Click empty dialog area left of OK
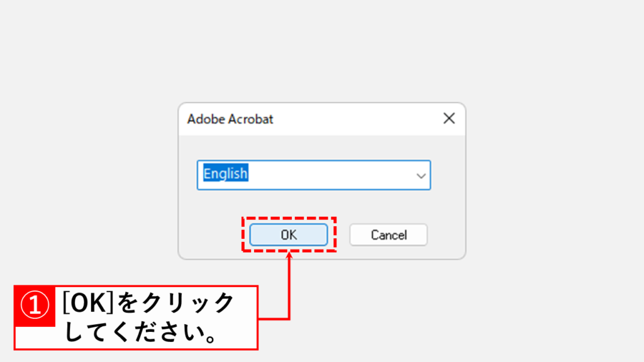Screen dimensions: 644x362 [211, 236]
